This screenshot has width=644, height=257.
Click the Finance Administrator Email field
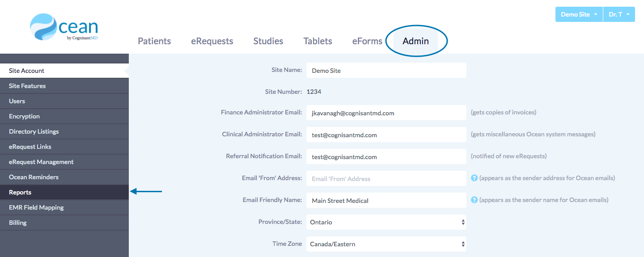tap(386, 113)
